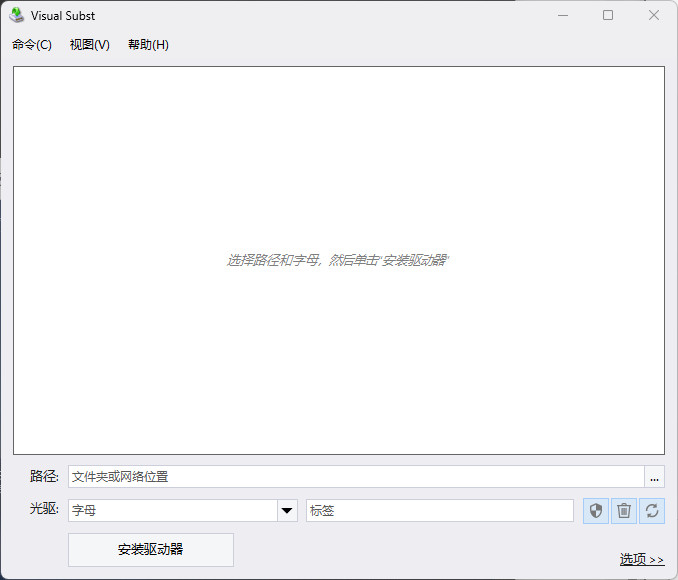Click the refresh arrows icon button
Viewport: 678px width, 580px height.
(652, 511)
